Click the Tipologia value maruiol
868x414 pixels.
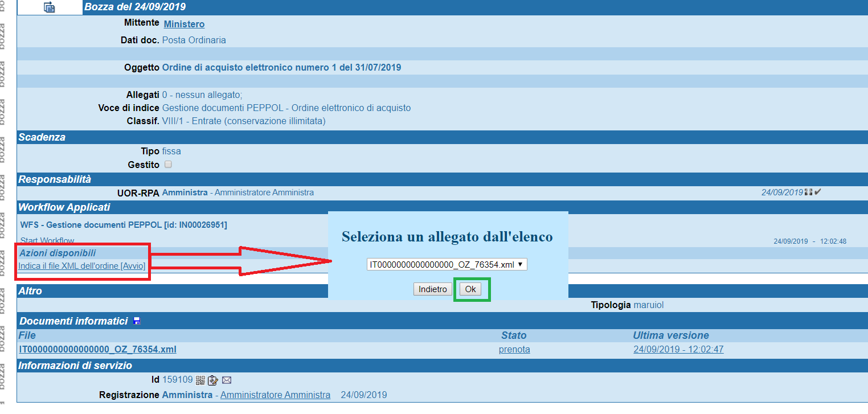coord(649,305)
